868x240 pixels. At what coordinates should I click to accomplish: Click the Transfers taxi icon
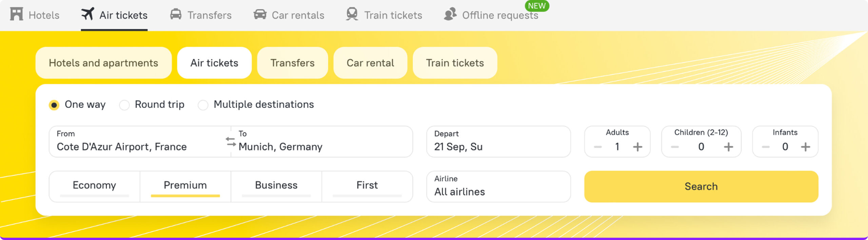coord(176,15)
